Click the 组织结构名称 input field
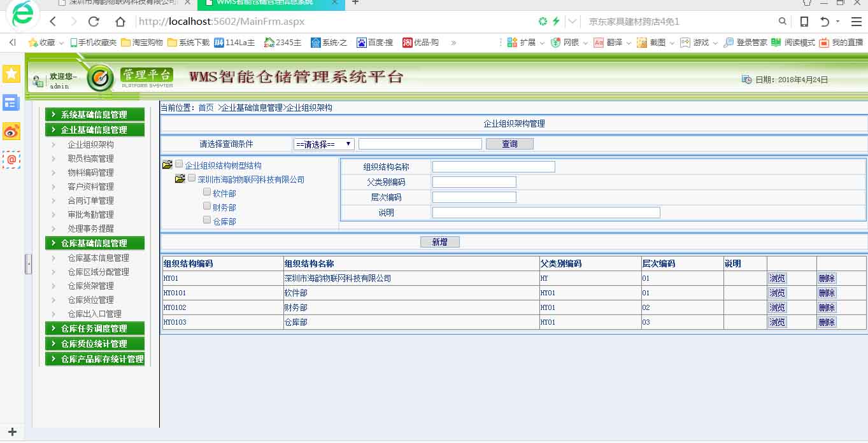Viewport: 868px width, 443px height. [494, 167]
